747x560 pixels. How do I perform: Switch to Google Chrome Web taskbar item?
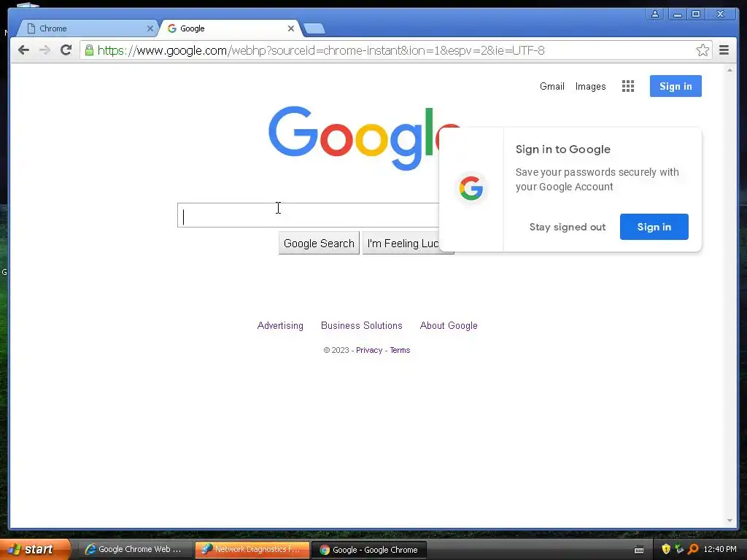[x=133, y=550]
